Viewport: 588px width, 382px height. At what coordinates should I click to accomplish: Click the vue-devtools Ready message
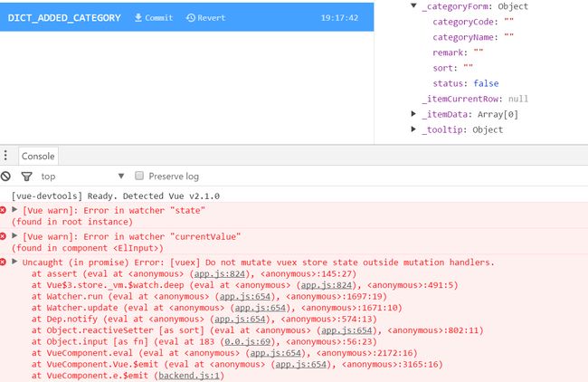(116, 196)
